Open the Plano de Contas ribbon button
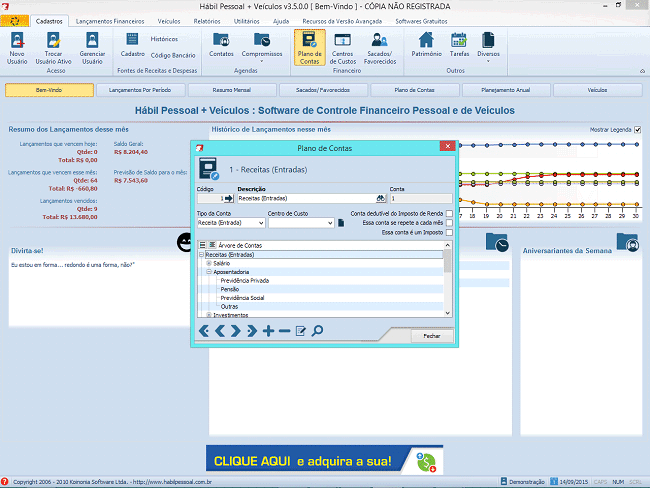The height and width of the screenshot is (488, 650). tap(310, 48)
